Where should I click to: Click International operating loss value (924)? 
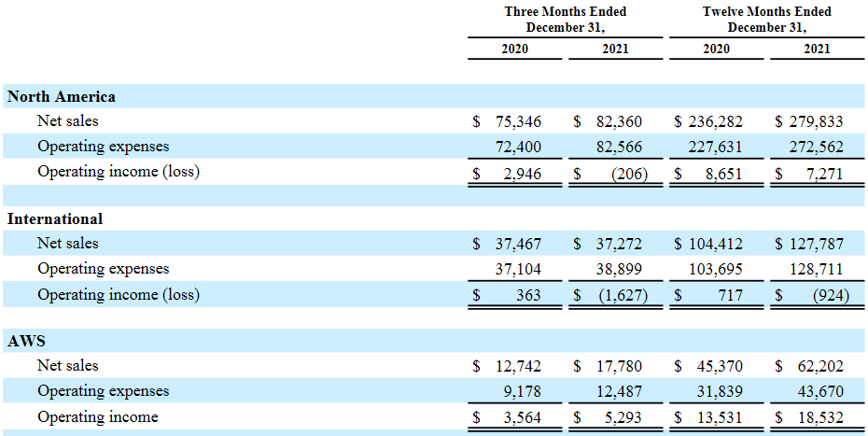coord(831,295)
